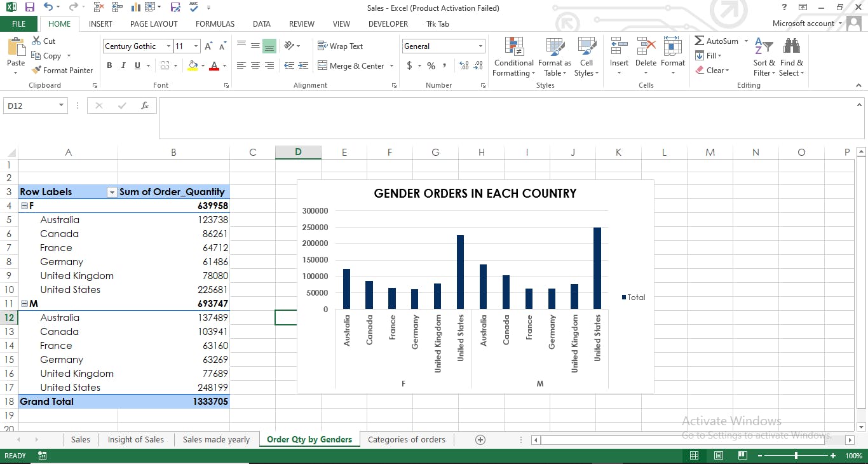Open the FILE tab
The height and width of the screenshot is (464, 868).
[19, 24]
